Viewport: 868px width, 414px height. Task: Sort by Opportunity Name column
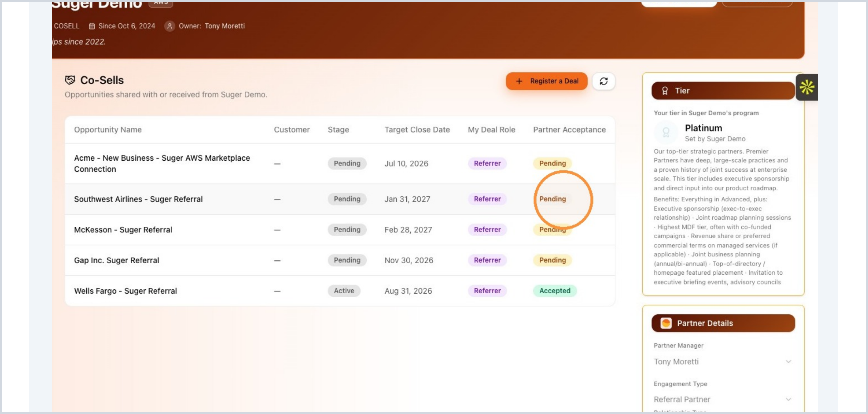[x=108, y=129]
